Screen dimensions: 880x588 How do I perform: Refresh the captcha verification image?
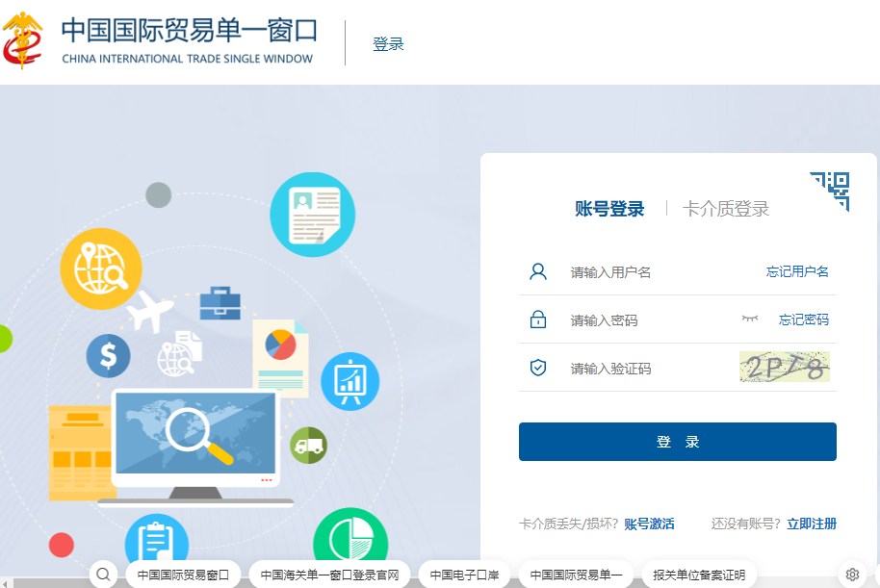coord(785,367)
